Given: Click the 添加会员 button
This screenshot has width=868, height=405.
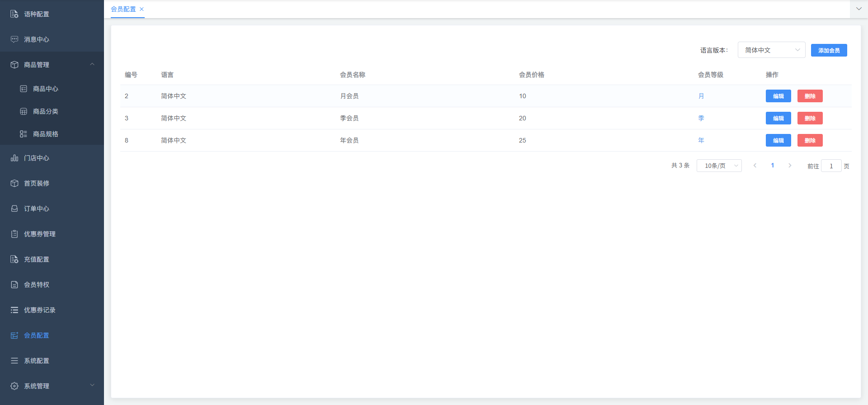Looking at the screenshot, I should pyautogui.click(x=829, y=50).
